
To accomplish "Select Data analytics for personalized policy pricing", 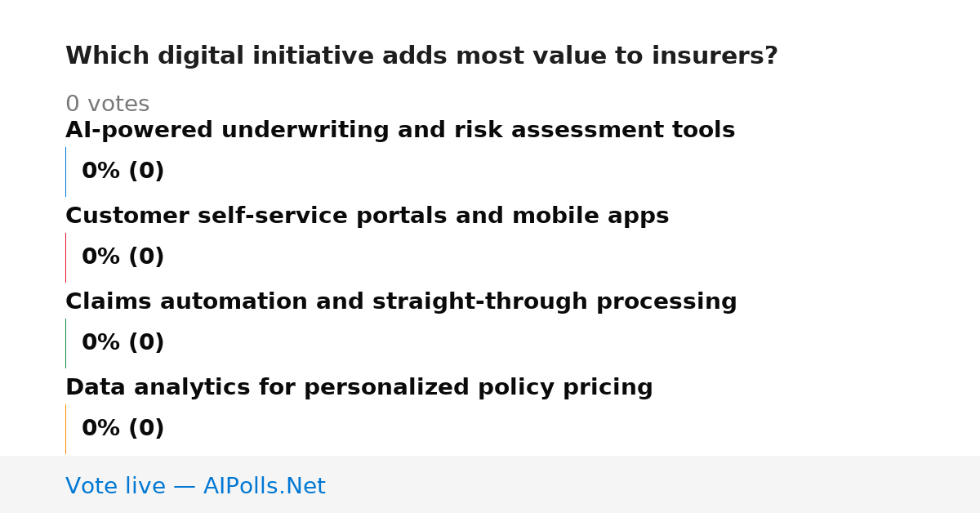I will pos(359,388).
